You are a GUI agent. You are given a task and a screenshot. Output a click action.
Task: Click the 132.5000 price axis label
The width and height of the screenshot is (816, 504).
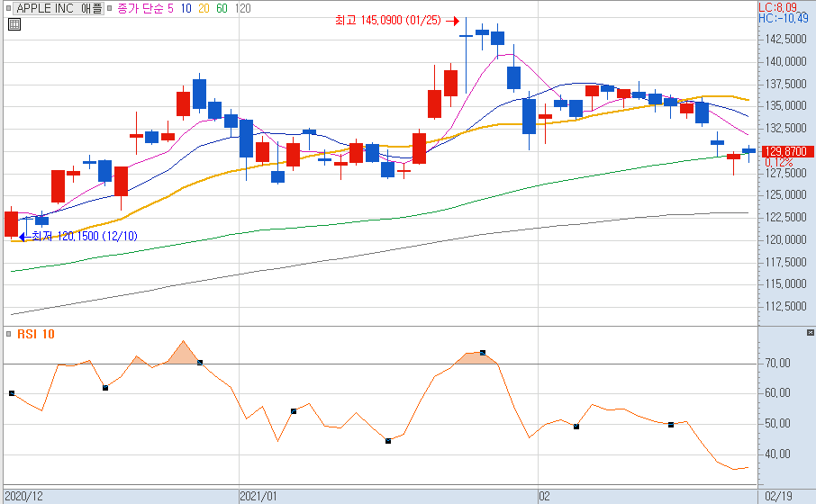click(x=785, y=129)
